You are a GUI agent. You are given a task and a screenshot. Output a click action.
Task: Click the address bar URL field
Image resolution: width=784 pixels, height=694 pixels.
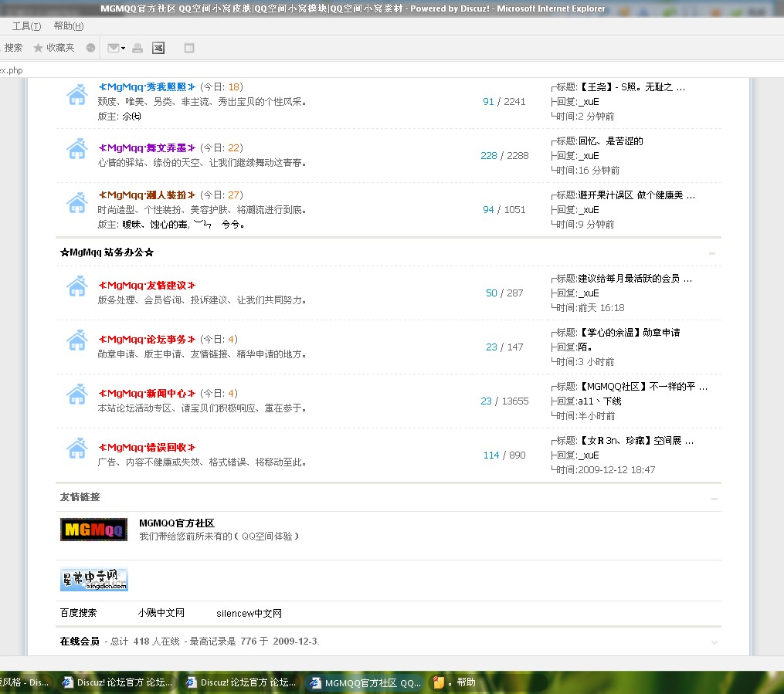pos(392,70)
